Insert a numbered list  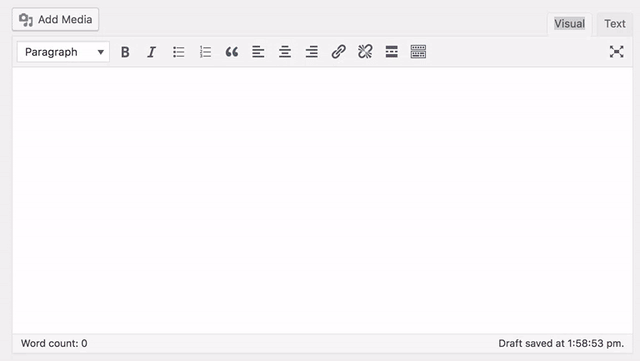click(x=205, y=52)
